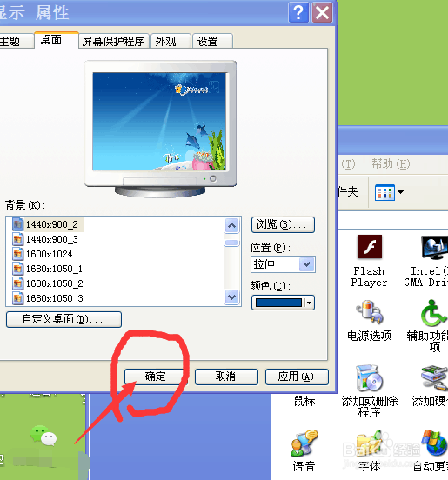The image size is (448, 480).
Task: Open the 设置 tab
Action: [x=212, y=41]
